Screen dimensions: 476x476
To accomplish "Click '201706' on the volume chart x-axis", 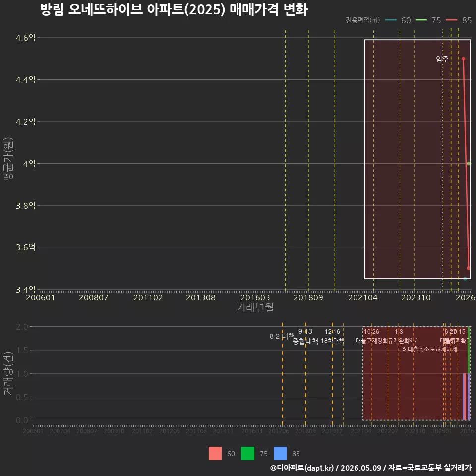I will (x=278, y=431).
